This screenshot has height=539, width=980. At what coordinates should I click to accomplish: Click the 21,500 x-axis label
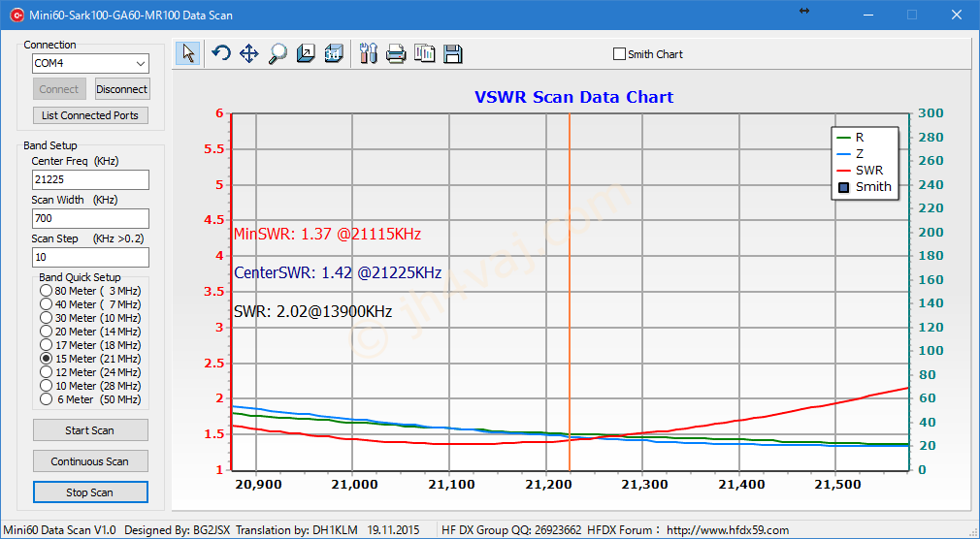[x=835, y=484]
